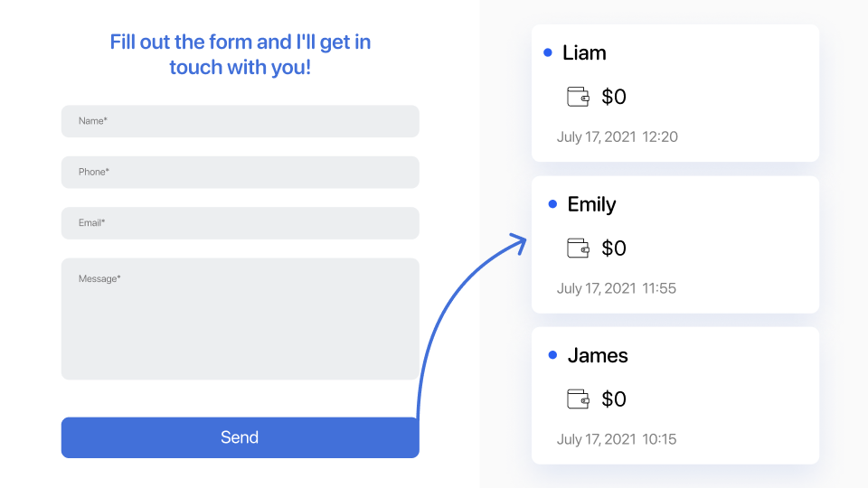Screen dimensions: 868x488
Task: Click the blue status dot beside Emily
Action: [552, 204]
